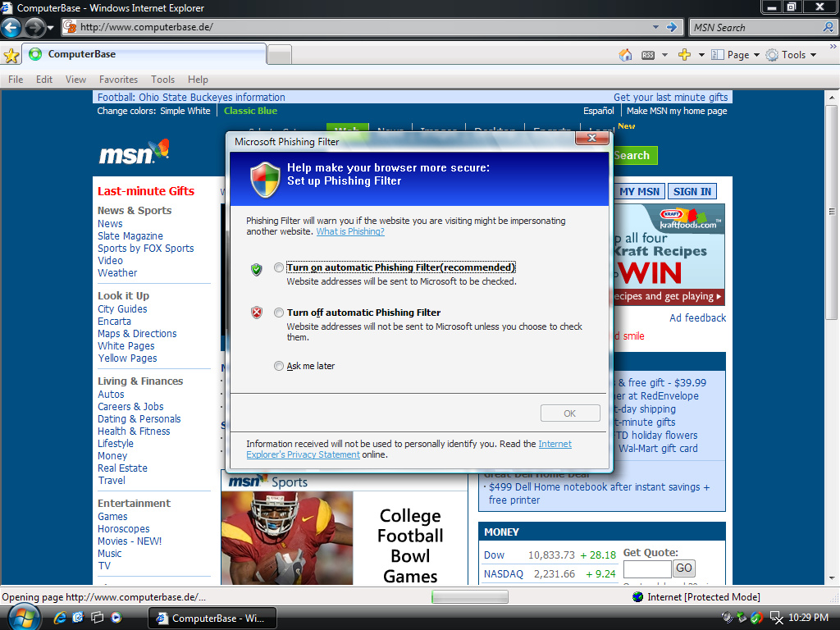
Task: Click the MSN Sports logo
Action: (268, 482)
